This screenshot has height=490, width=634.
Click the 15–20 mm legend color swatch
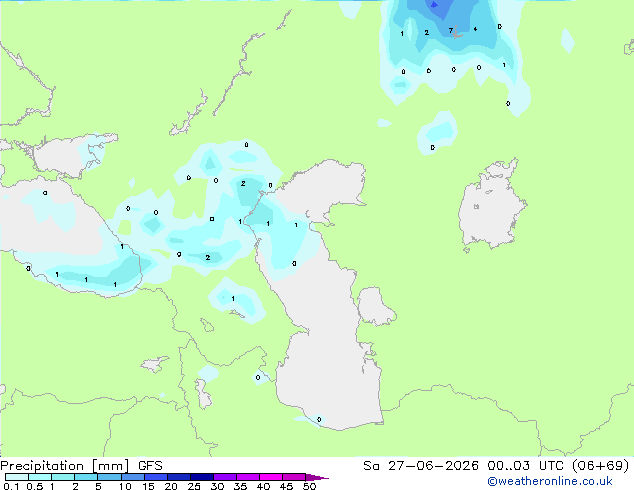coord(156,477)
